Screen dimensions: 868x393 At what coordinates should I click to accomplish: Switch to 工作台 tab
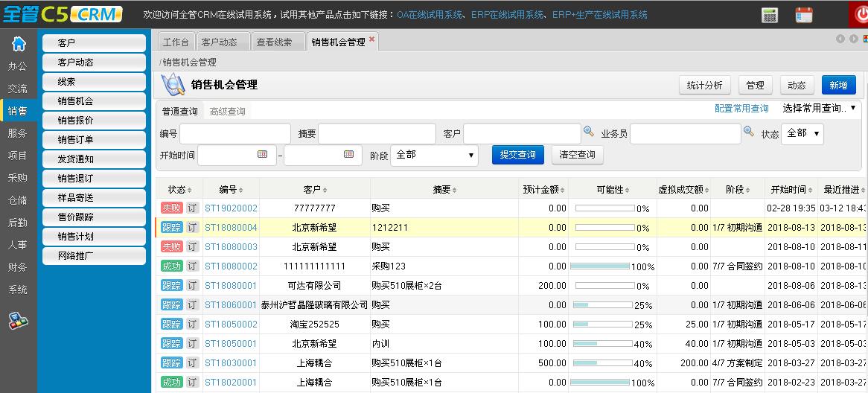[x=176, y=42]
